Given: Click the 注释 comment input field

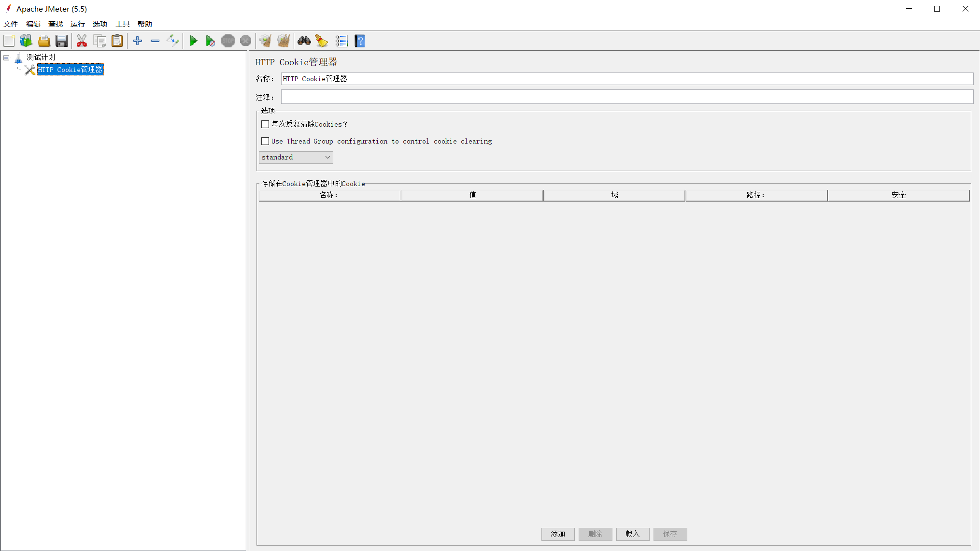Looking at the screenshot, I should (x=626, y=97).
